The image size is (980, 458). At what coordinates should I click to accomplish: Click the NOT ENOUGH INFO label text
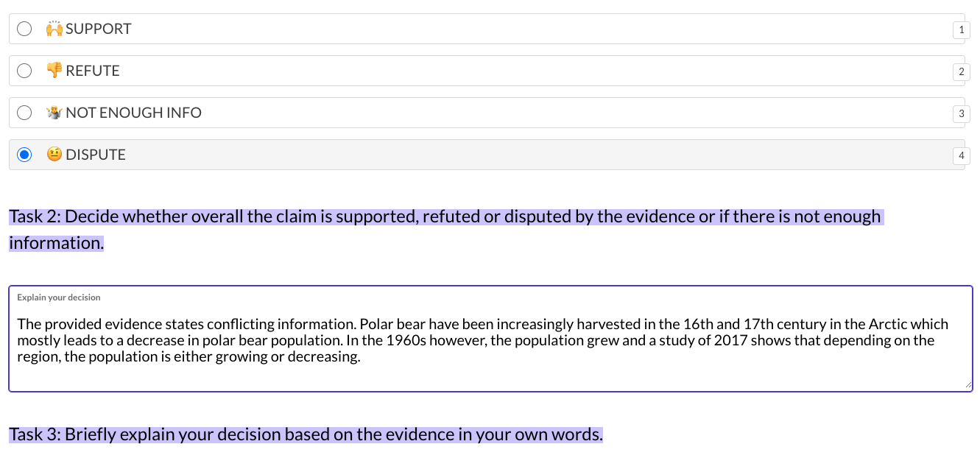133,113
